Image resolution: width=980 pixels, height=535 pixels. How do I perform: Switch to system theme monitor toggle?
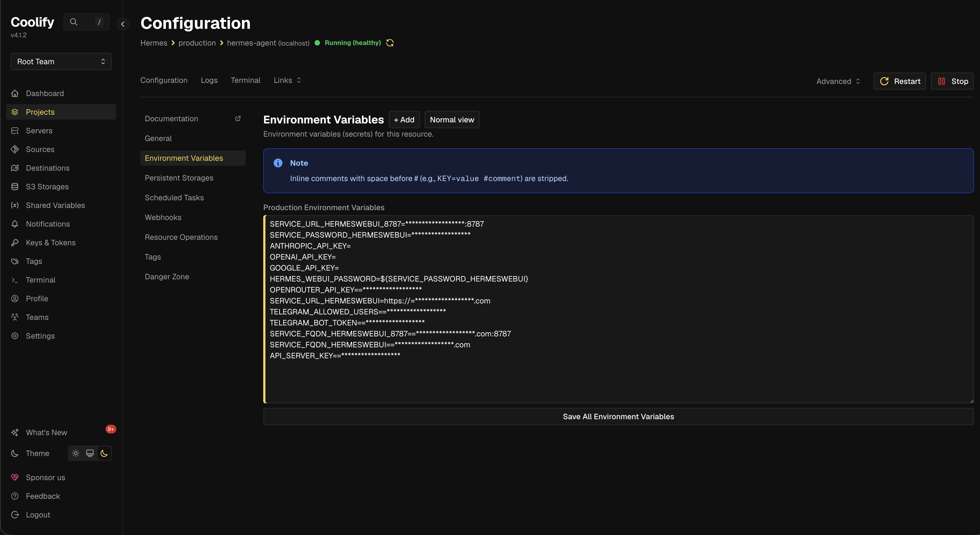pos(90,453)
